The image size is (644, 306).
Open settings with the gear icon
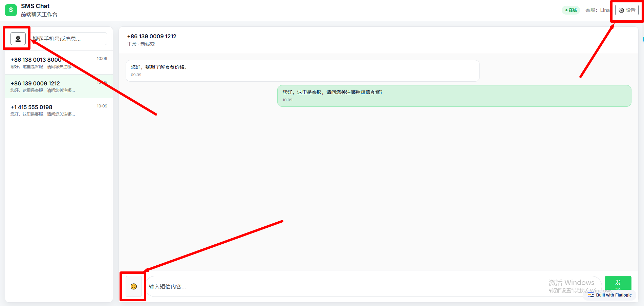627,10
